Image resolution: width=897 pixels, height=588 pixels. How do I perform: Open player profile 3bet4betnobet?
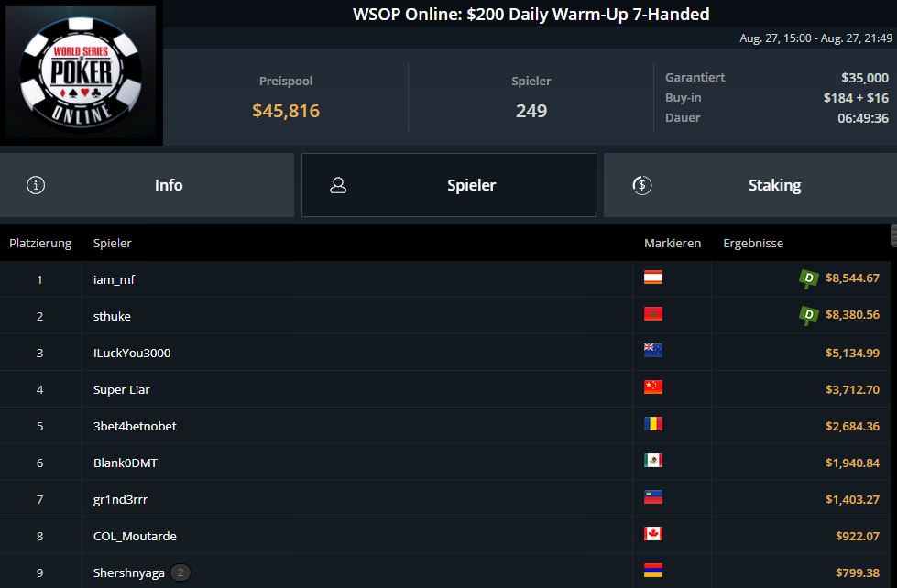(x=135, y=426)
